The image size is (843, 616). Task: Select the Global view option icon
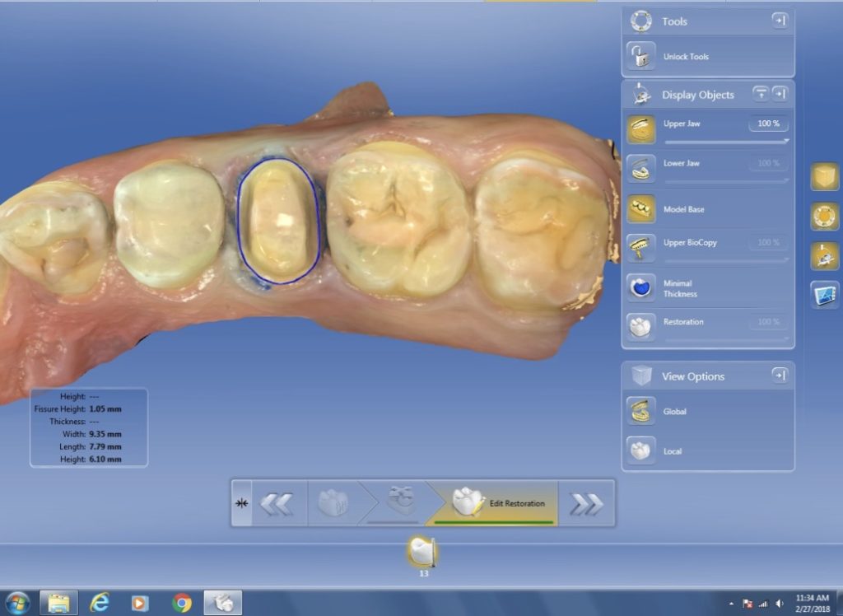(x=641, y=411)
